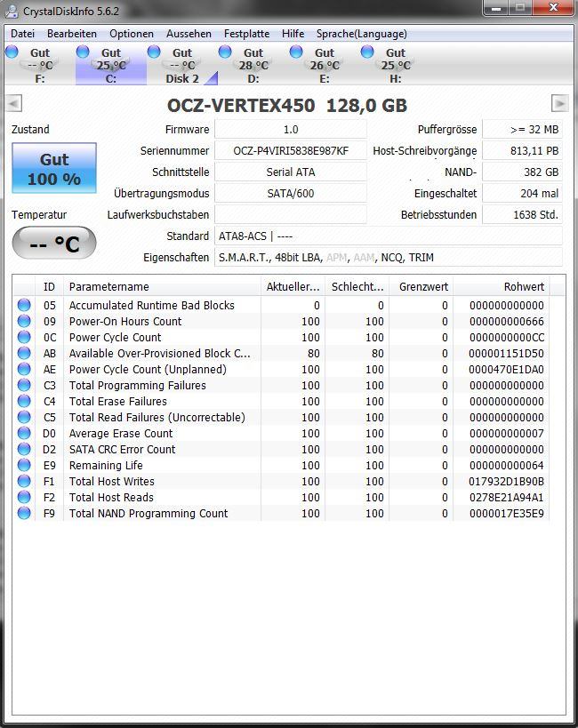Select the H: drive tab

pos(396,65)
